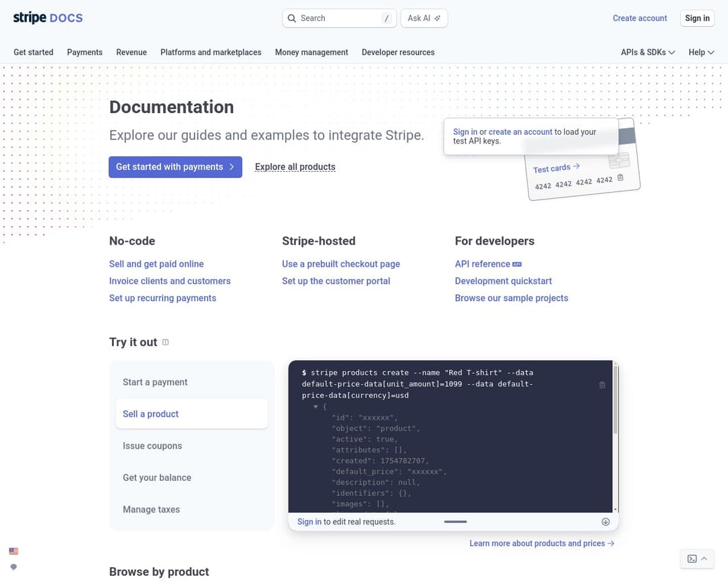The height and width of the screenshot is (582, 728).
Task: Click the Sign in button in header
Action: pyautogui.click(x=697, y=18)
